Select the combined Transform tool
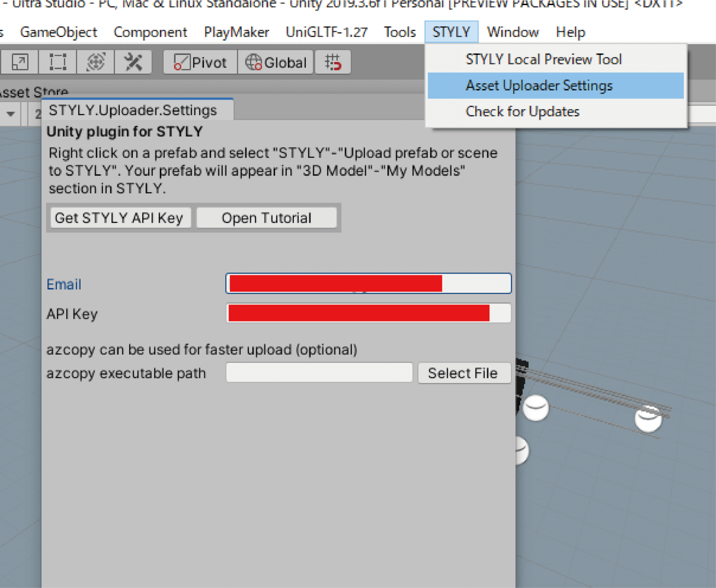The image size is (716, 588). pyautogui.click(x=95, y=62)
